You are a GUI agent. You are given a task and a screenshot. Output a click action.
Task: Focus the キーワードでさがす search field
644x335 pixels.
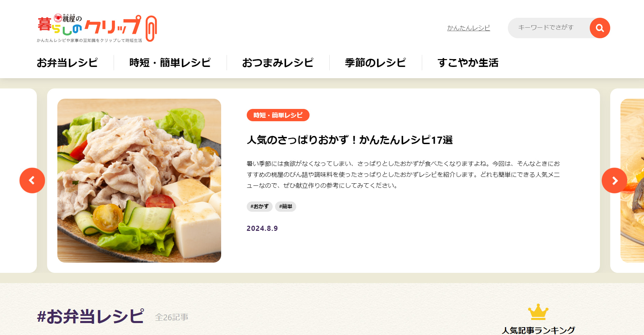(549, 28)
